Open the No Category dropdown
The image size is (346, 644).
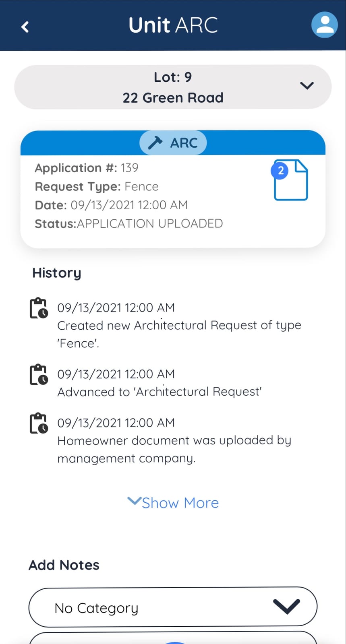pyautogui.click(x=173, y=607)
